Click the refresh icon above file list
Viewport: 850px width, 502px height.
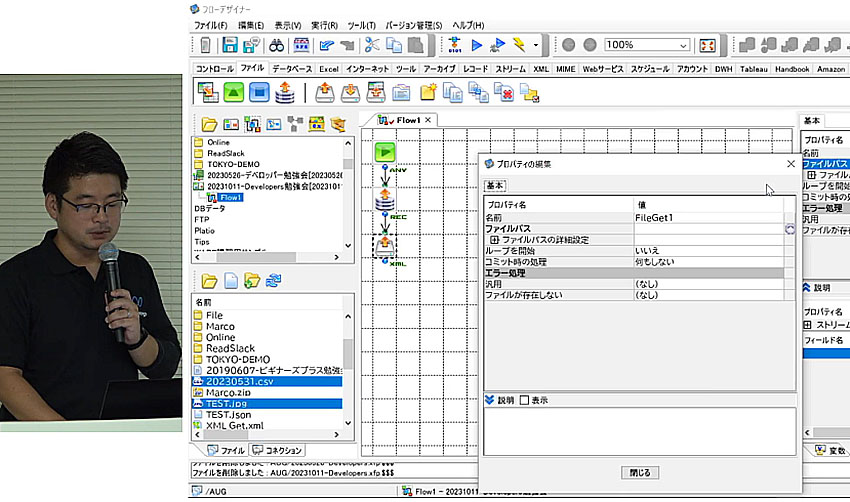[x=273, y=281]
